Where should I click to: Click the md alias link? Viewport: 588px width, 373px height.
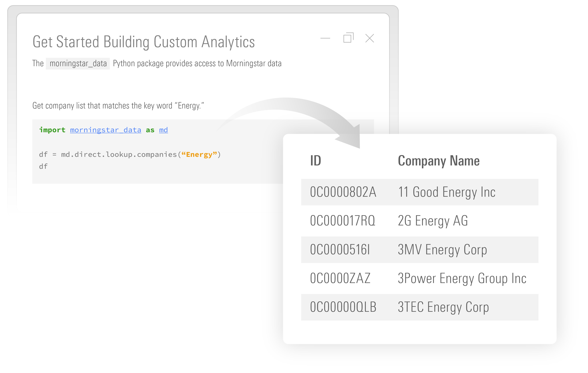click(163, 130)
